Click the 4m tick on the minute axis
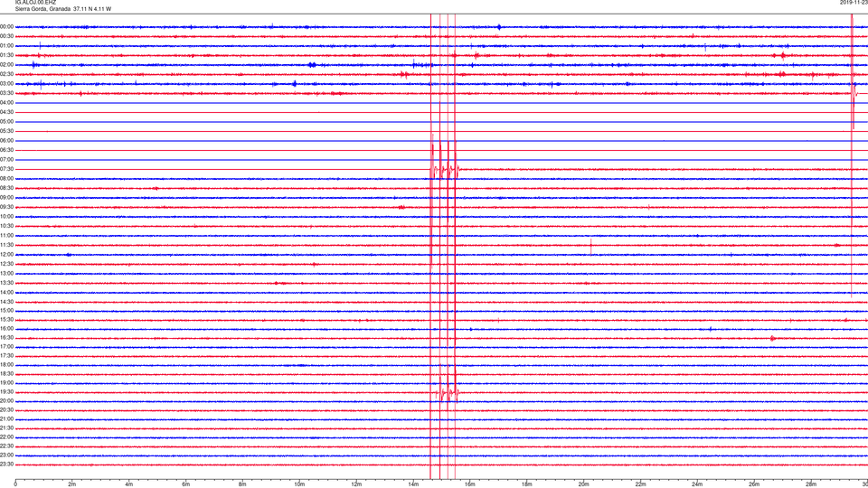 click(x=129, y=484)
